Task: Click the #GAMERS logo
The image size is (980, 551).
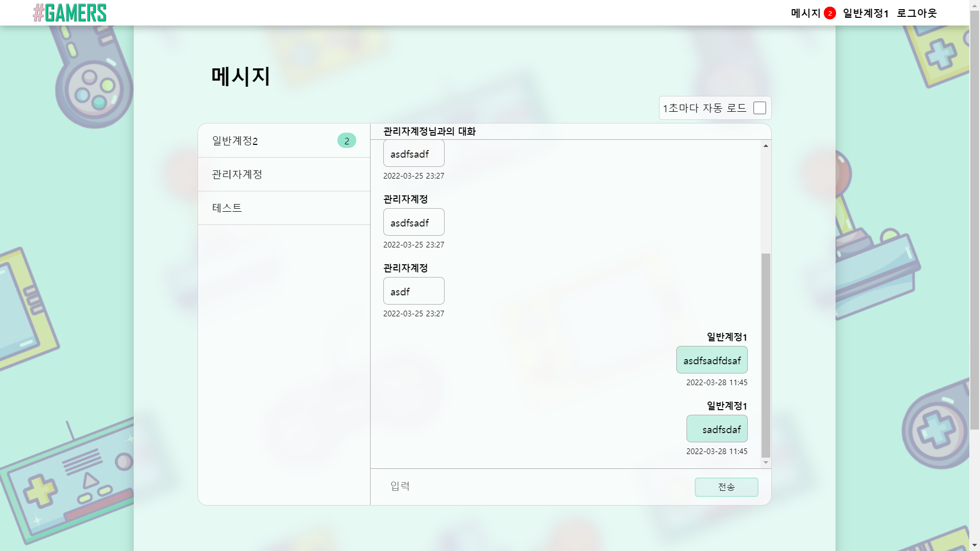Action: [x=70, y=13]
